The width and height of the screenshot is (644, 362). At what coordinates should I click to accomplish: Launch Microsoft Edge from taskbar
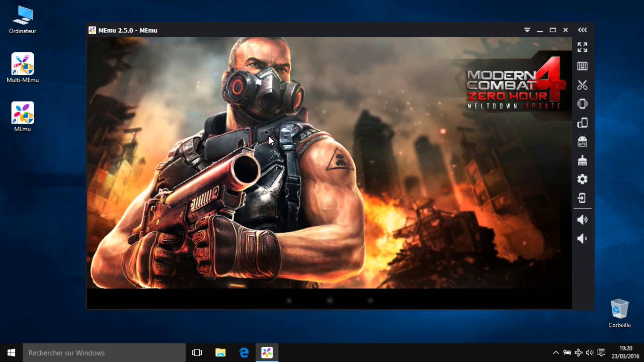[x=244, y=352]
